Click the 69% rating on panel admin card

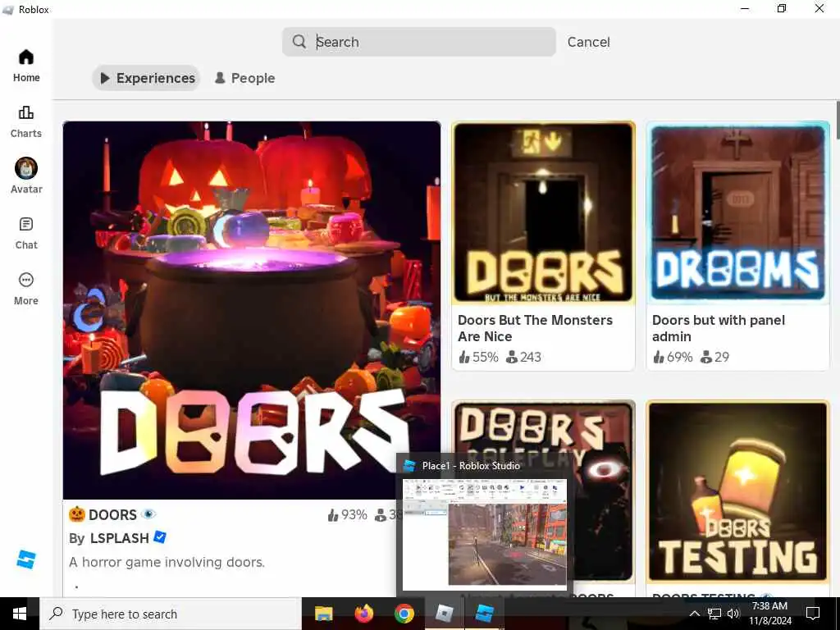[x=673, y=357]
